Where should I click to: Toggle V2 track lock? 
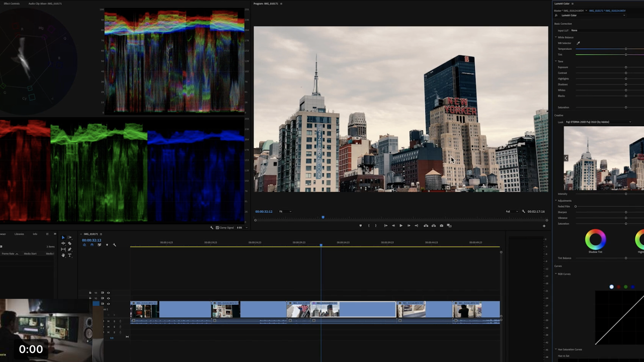[x=90, y=298]
